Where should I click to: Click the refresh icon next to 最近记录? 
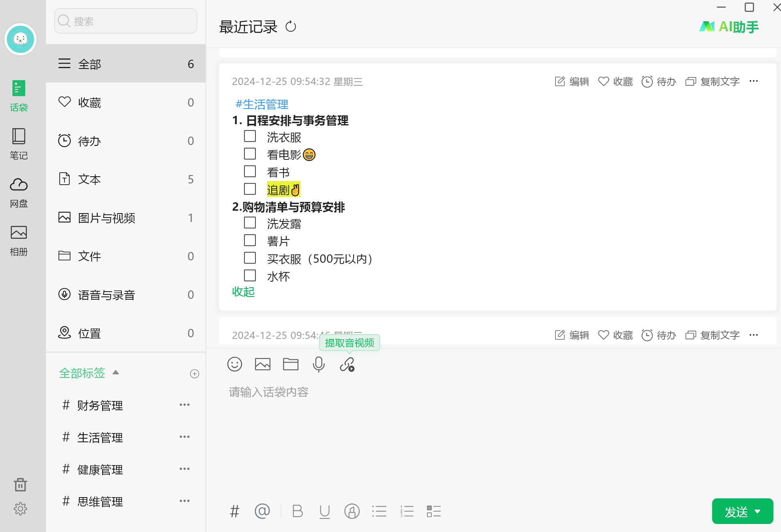pos(291,27)
